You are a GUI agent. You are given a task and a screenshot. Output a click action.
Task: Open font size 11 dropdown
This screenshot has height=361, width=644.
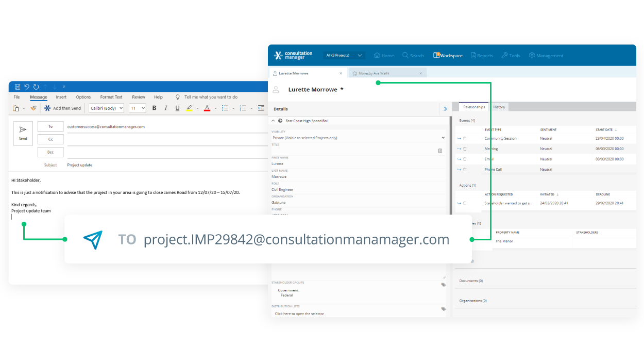(x=138, y=108)
